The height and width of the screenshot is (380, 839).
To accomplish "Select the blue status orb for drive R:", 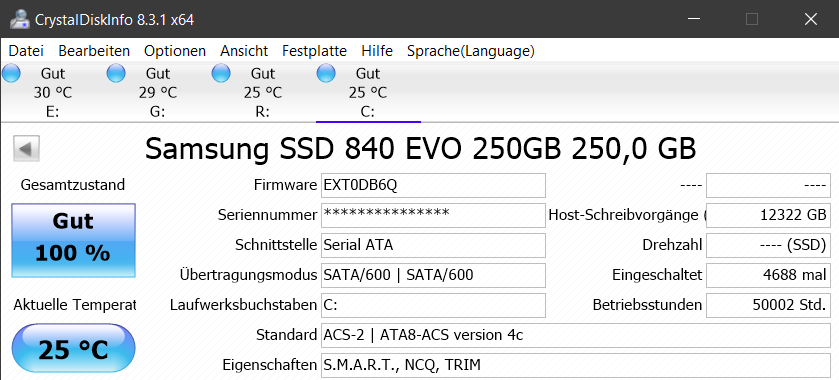I will point(221,73).
